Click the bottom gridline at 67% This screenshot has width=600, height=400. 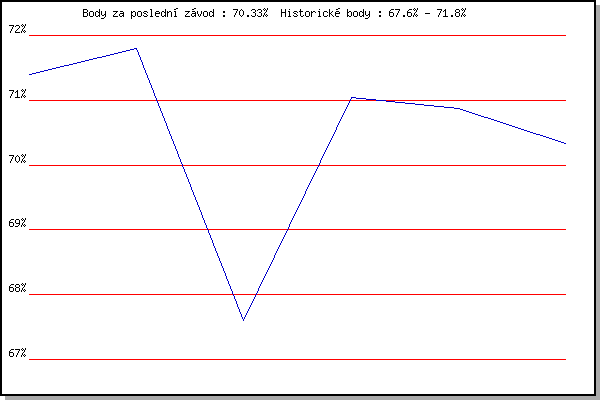click(x=300, y=359)
